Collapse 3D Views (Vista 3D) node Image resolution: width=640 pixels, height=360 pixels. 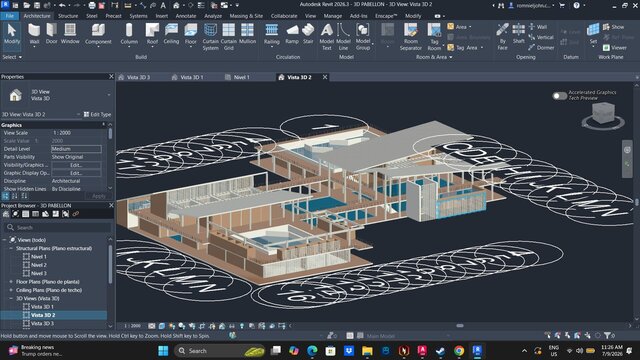pos(11,298)
